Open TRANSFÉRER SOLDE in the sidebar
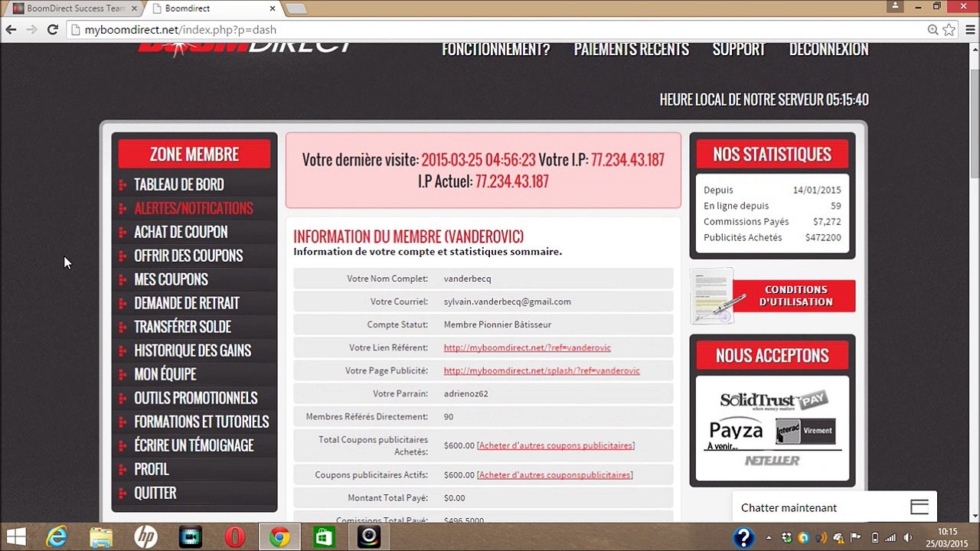980x551 pixels. click(182, 327)
